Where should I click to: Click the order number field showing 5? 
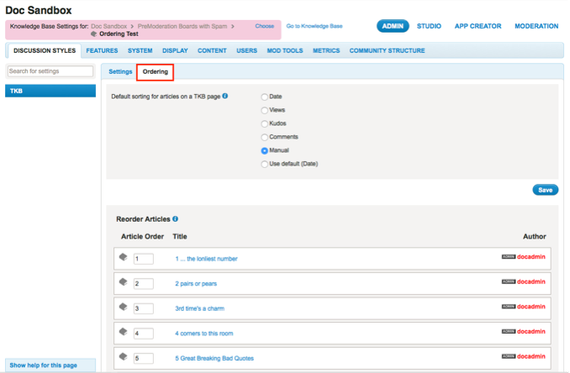[x=143, y=358]
